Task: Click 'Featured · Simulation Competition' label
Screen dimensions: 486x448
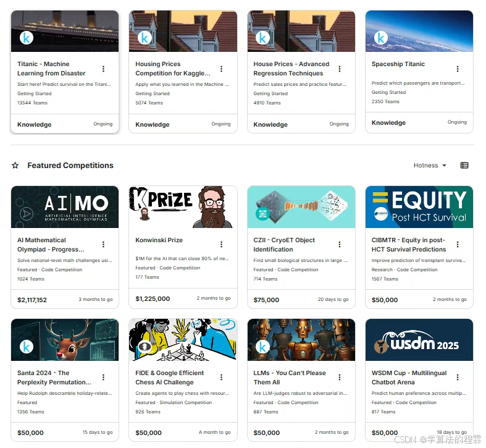Action: coord(174,402)
